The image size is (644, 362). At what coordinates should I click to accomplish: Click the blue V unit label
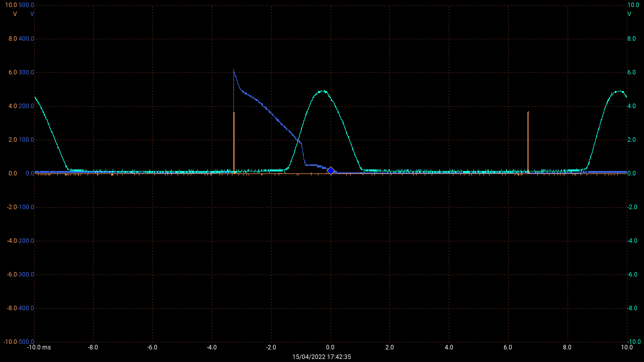32,14
